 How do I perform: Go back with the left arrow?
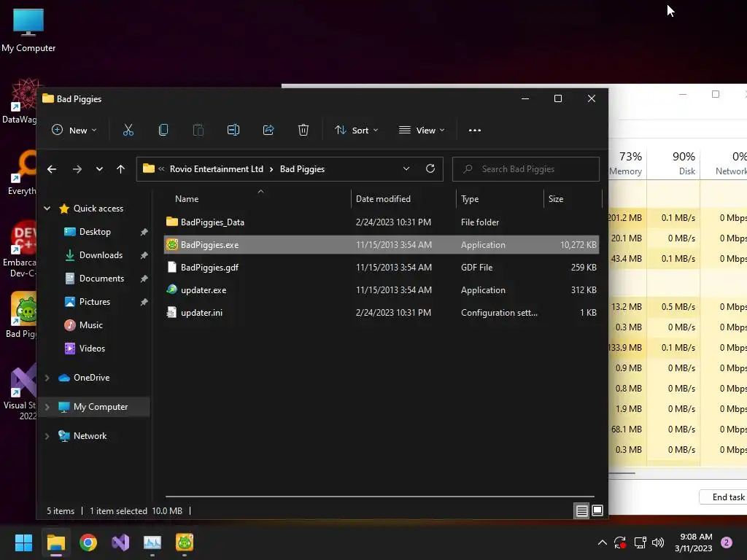point(52,169)
